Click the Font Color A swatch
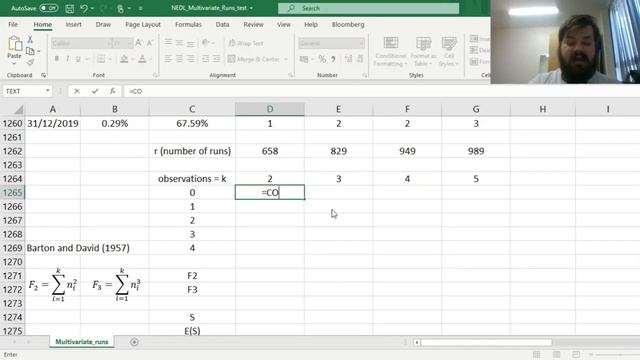The width and height of the screenshot is (640, 360). pos(142,59)
